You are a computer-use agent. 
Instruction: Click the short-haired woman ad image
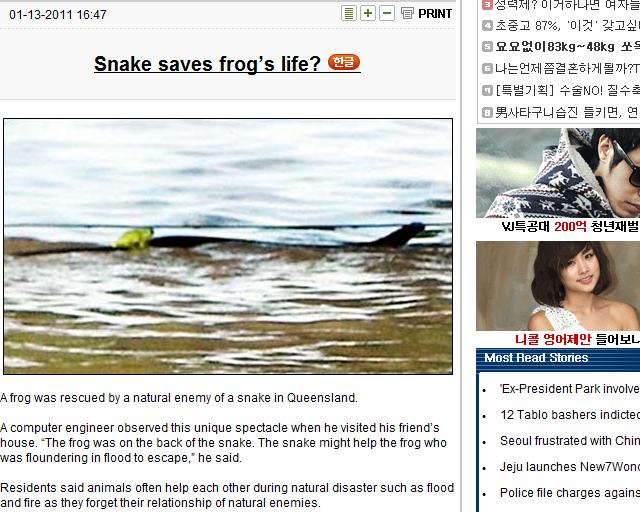coord(558,286)
